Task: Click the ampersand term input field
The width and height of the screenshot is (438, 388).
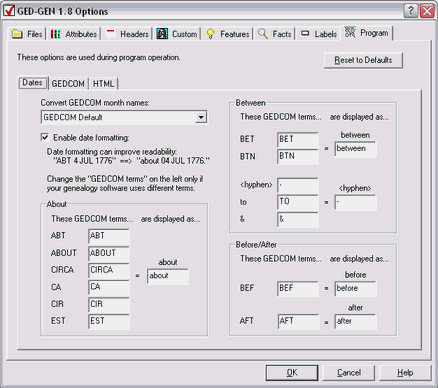Action: [298, 219]
